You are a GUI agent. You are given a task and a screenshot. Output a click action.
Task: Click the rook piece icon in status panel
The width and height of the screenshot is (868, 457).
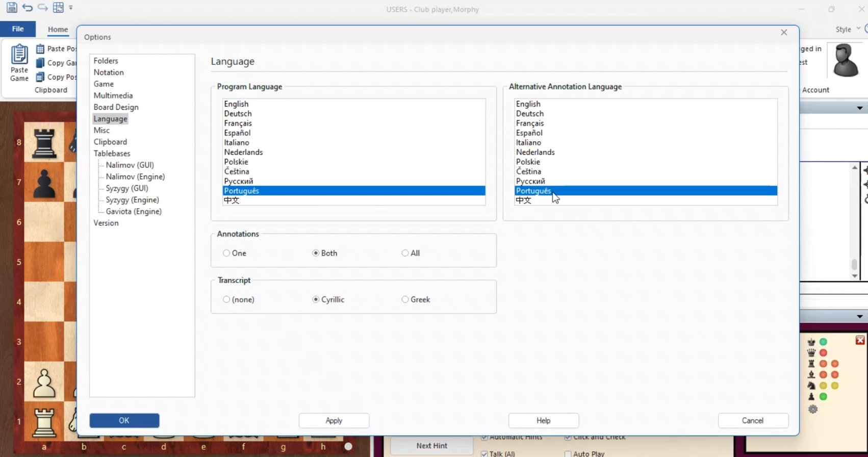[811, 364]
